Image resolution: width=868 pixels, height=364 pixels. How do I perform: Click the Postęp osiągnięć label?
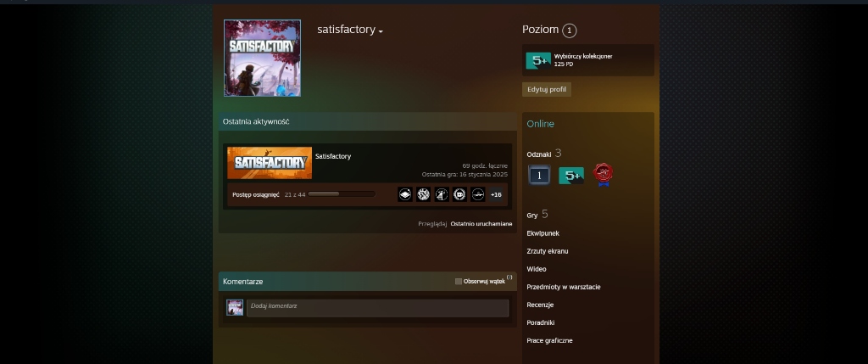[256, 194]
